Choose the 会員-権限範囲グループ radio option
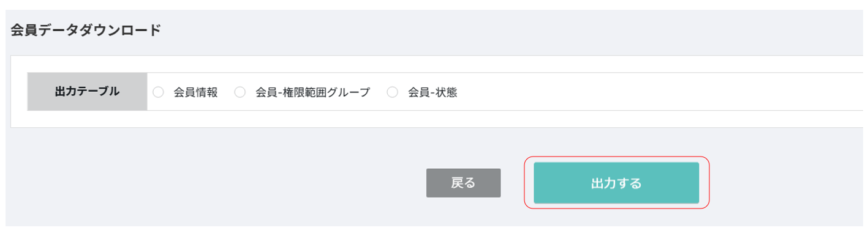Viewport: 868px width, 233px height. pos(240,92)
